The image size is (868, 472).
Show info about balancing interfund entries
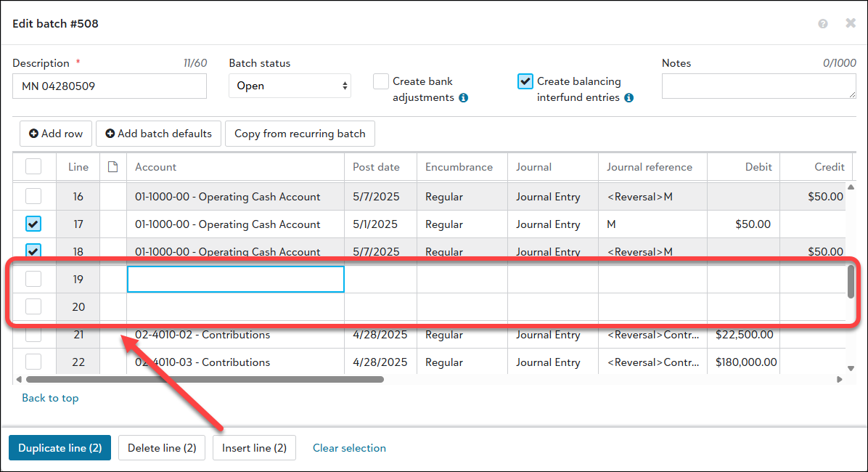(629, 97)
